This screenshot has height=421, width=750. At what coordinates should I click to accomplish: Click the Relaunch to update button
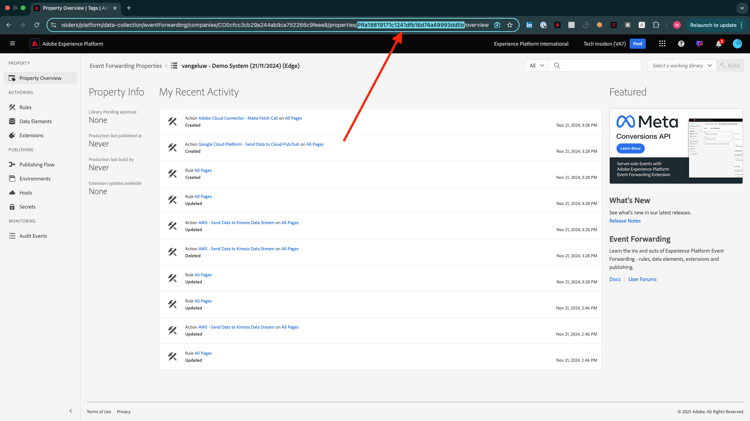pos(713,25)
